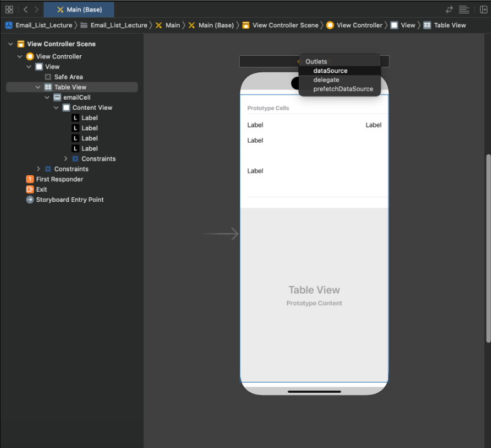Go back with the left chevron
The height and width of the screenshot is (448, 491).
coord(25,10)
